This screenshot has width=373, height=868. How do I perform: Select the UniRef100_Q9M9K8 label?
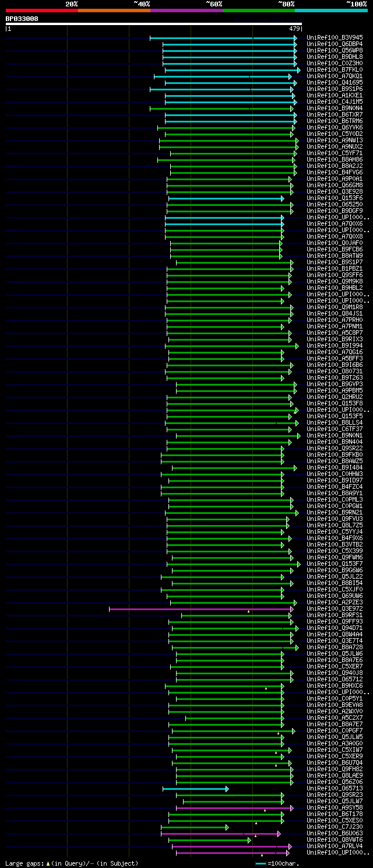coord(335,282)
